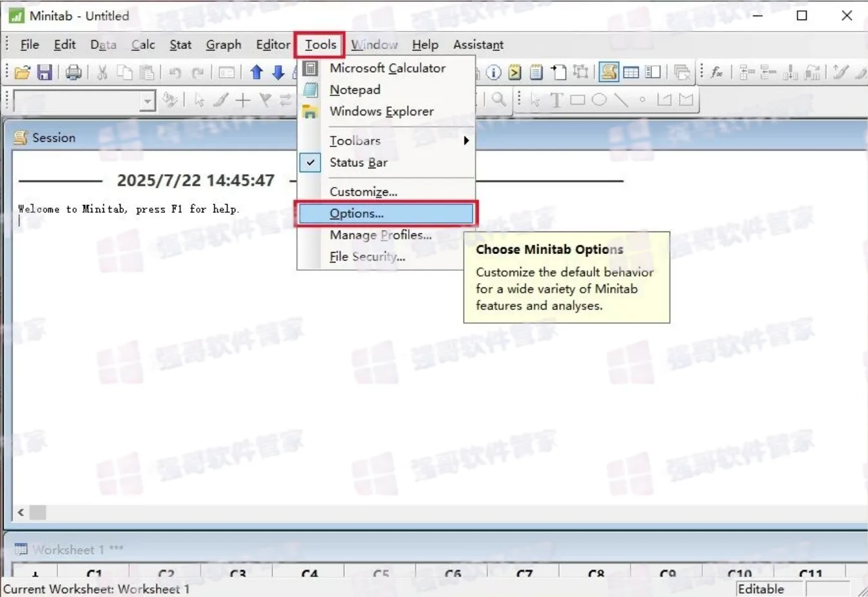Click the split-panel info icon beside the grid icon

[x=653, y=72]
